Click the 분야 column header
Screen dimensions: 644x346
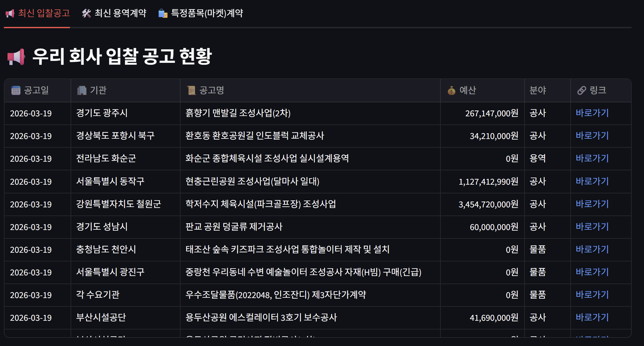[538, 91]
